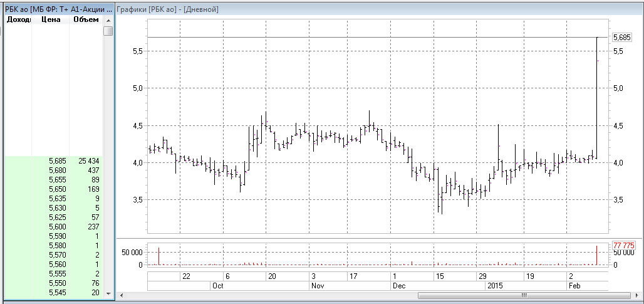Click the Объем column header
Viewport: 644px width, 304px height.
tap(86, 19)
